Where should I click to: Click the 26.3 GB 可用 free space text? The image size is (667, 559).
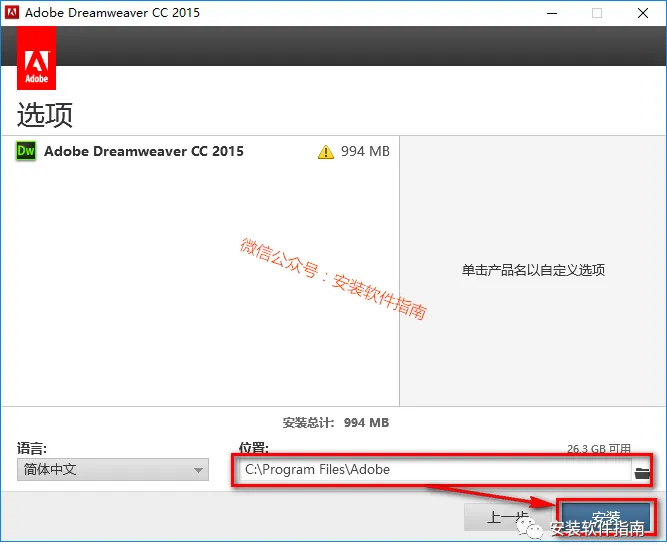(x=599, y=448)
